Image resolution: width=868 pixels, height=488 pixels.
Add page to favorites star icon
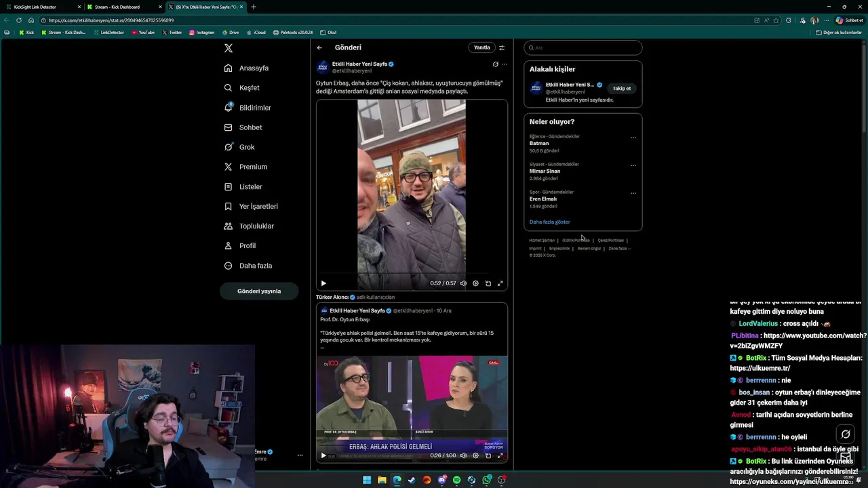[776, 20]
